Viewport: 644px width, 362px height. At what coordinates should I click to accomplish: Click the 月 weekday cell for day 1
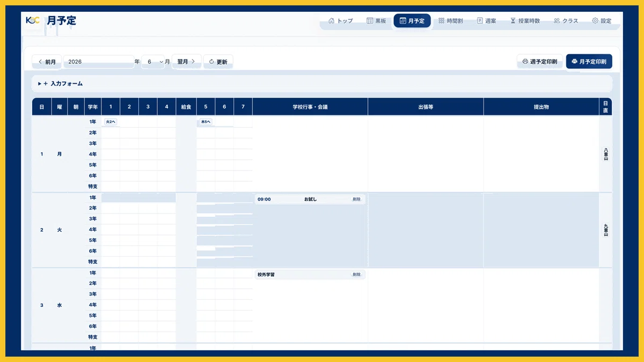tap(60, 154)
